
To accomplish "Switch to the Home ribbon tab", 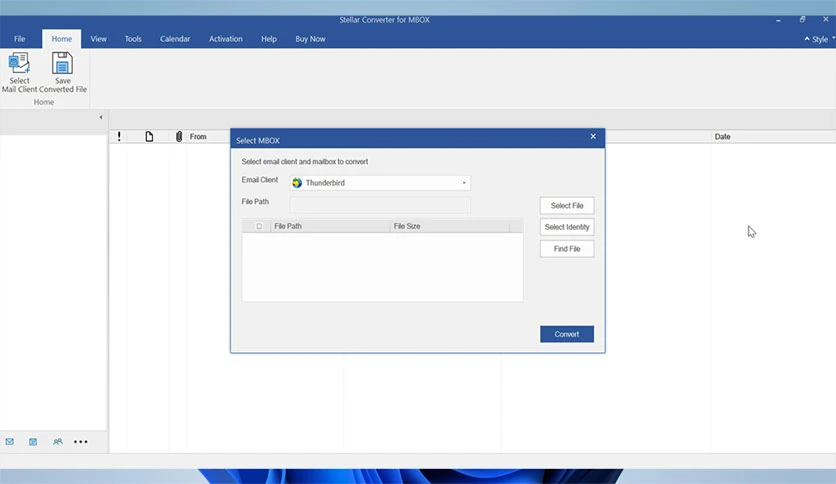I will (x=62, y=39).
